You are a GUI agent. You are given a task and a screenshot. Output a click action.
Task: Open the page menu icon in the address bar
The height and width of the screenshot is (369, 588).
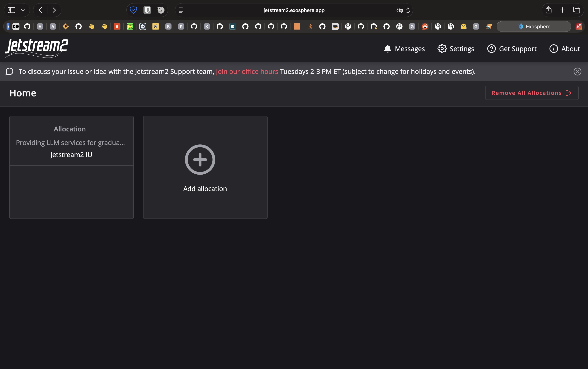point(181,10)
